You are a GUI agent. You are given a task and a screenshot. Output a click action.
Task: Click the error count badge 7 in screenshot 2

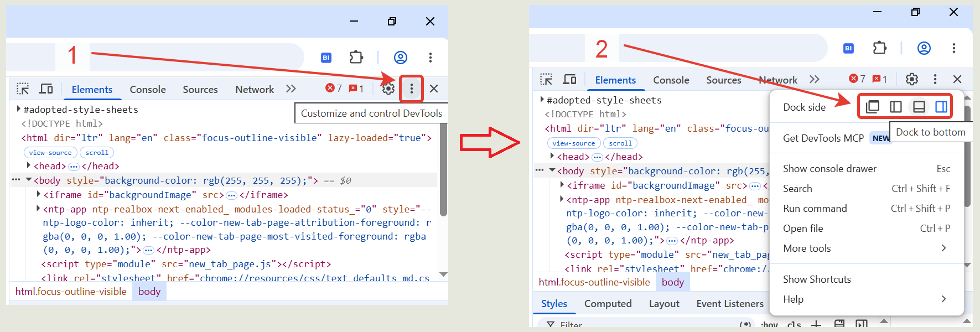pyautogui.click(x=857, y=79)
